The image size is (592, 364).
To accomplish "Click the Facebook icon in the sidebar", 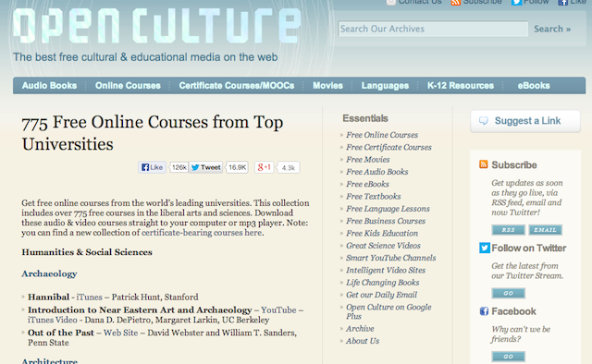I will click(x=484, y=311).
